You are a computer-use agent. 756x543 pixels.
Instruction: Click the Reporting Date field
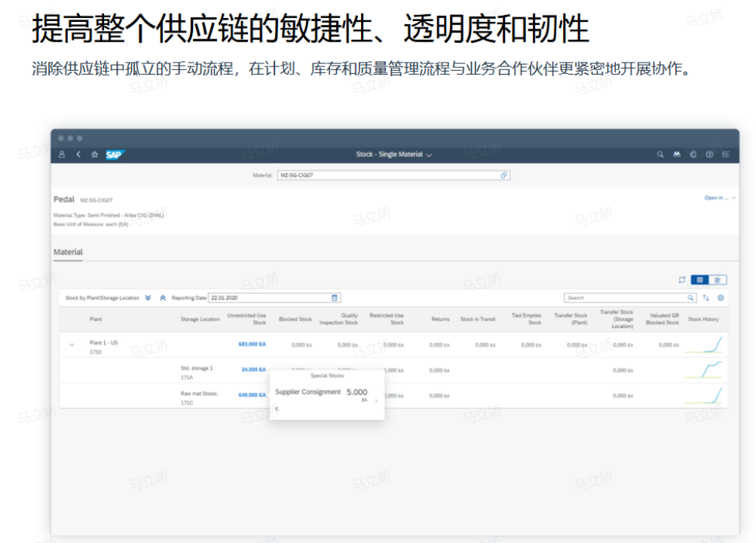[x=274, y=298]
